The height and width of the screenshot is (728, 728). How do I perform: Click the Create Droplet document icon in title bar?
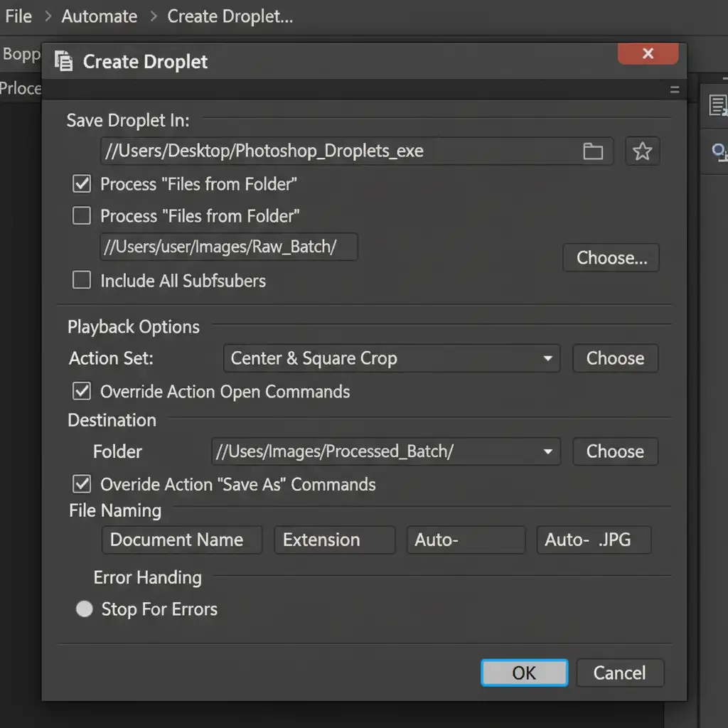click(64, 62)
